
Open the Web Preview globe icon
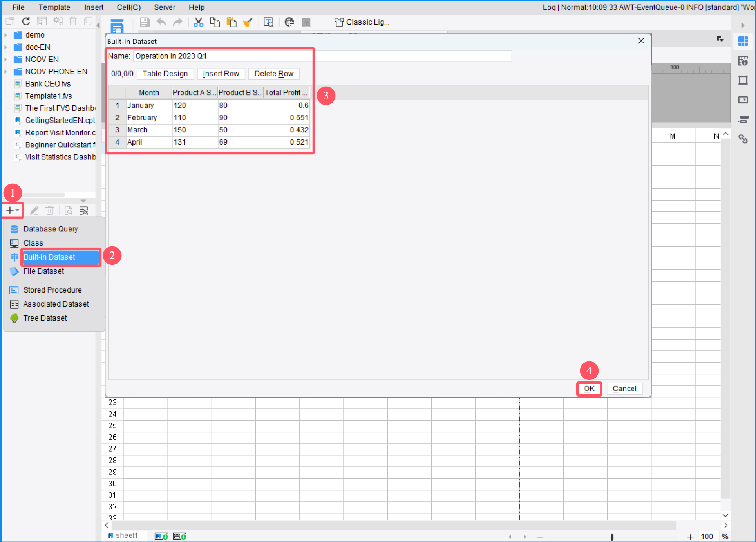[289, 22]
